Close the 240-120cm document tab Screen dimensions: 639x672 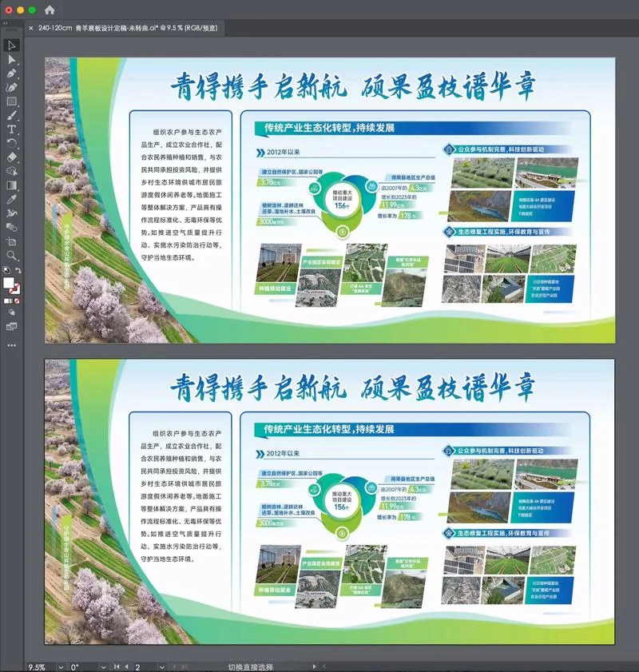point(31,28)
